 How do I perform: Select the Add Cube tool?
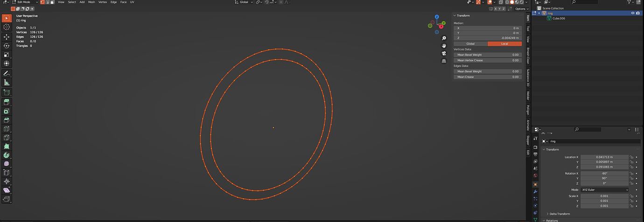pos(7,93)
